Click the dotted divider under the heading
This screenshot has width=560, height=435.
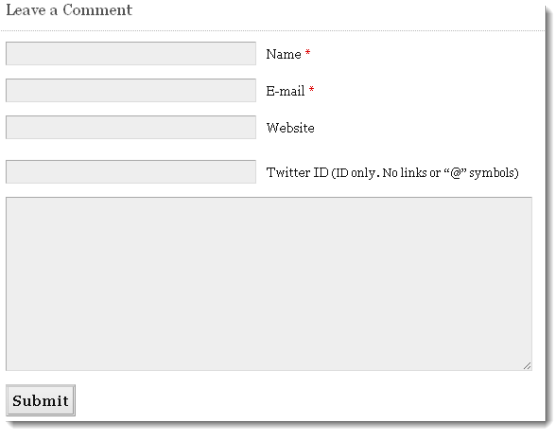tap(272, 31)
